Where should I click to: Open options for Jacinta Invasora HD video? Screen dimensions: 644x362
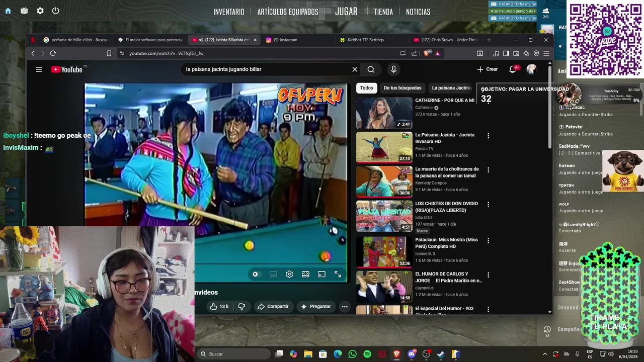point(488,136)
